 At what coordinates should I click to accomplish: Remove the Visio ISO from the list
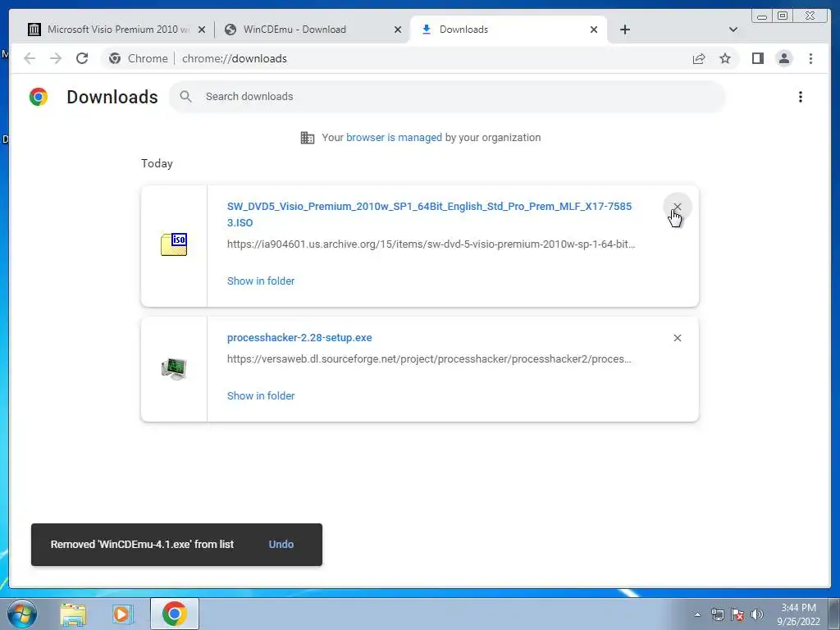click(x=677, y=207)
